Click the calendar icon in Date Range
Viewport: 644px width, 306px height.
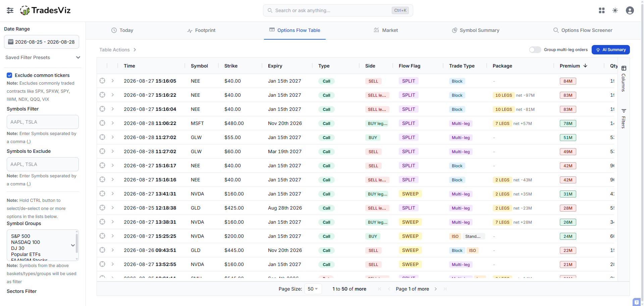[11, 42]
